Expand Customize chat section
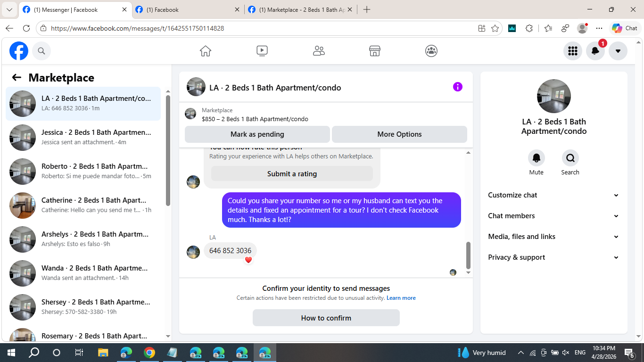The width and height of the screenshot is (644, 362). (554, 195)
